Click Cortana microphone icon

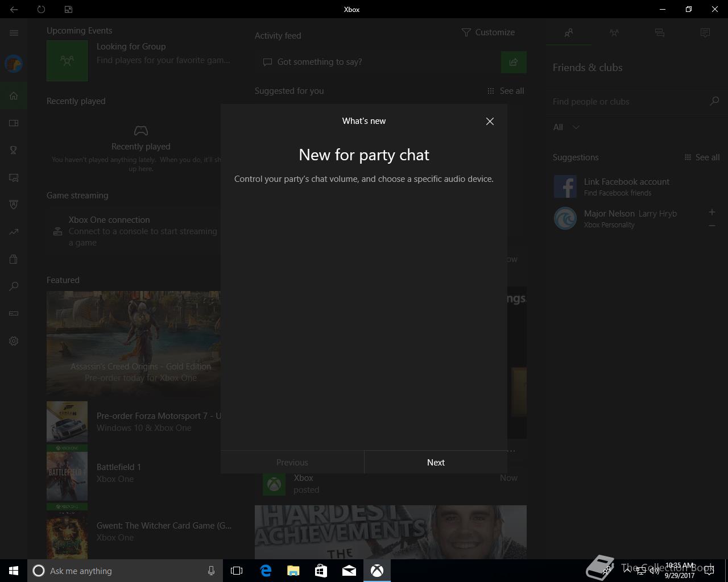pos(211,571)
